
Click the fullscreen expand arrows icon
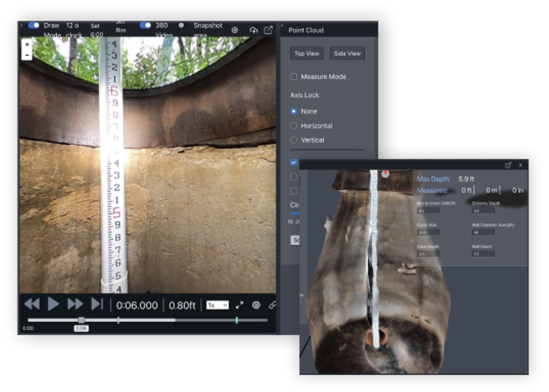(x=240, y=305)
